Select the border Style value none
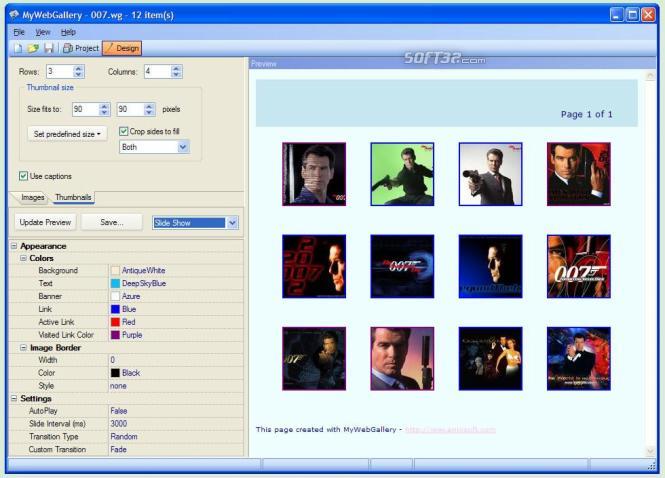The height and width of the screenshot is (478, 665). click(x=118, y=386)
